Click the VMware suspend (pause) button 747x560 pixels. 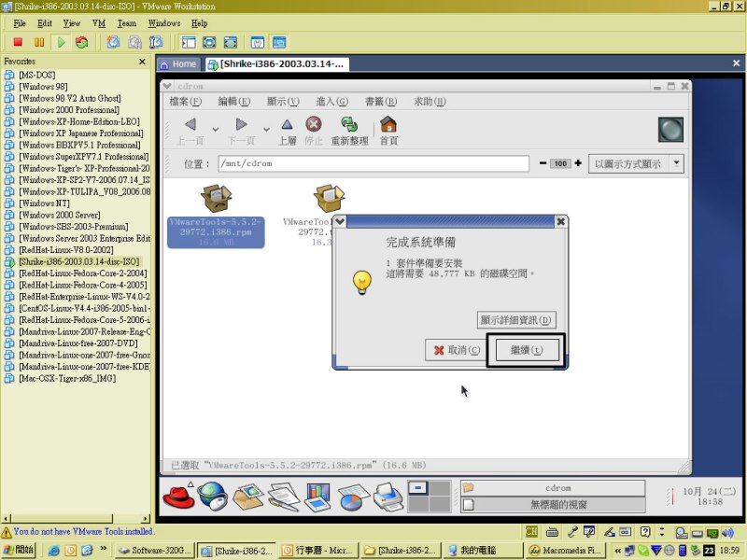(x=39, y=42)
